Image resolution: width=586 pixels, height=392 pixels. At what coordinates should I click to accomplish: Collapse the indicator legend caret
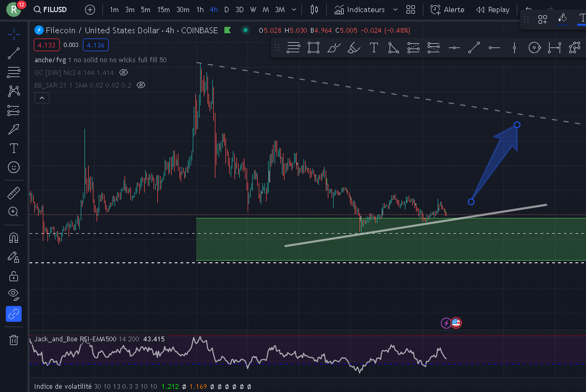(x=42, y=98)
